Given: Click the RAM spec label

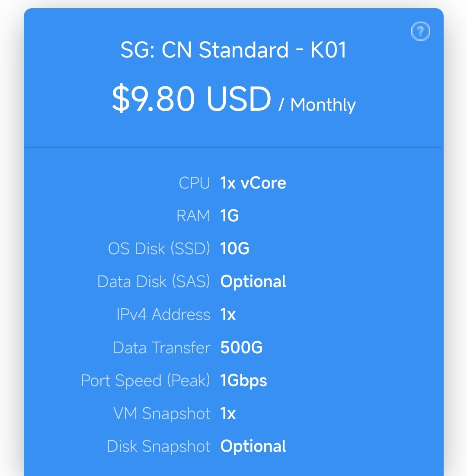Looking at the screenshot, I should (x=193, y=216).
